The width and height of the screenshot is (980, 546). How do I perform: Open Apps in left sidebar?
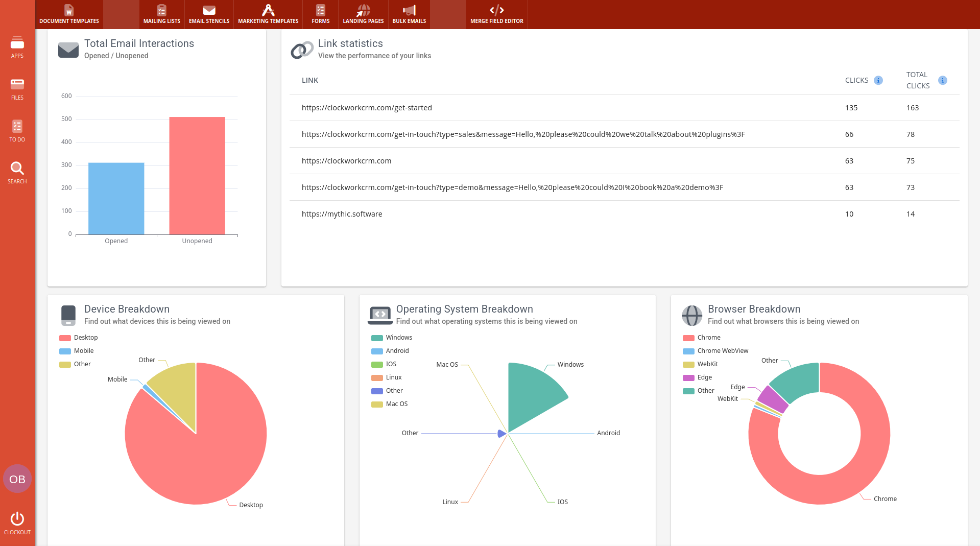[x=17, y=47]
